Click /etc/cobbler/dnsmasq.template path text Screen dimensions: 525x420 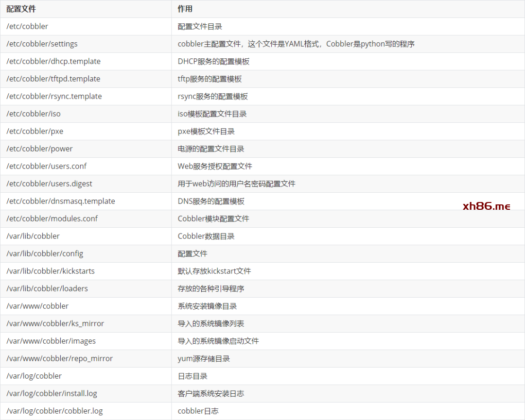pos(61,202)
